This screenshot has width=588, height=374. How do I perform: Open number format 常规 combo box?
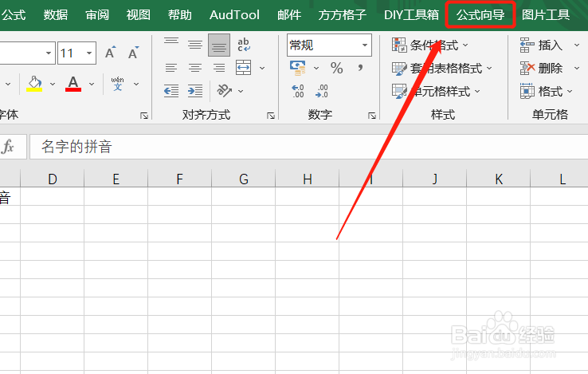click(329, 45)
